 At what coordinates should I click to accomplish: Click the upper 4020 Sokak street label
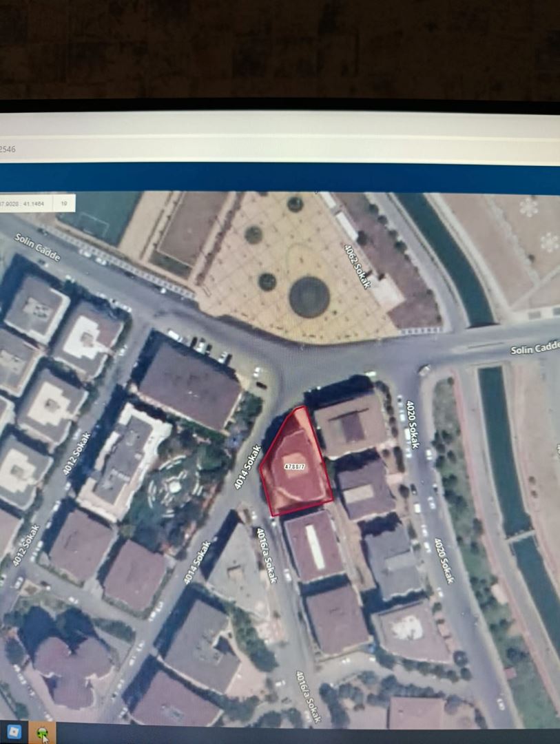pyautogui.click(x=413, y=425)
